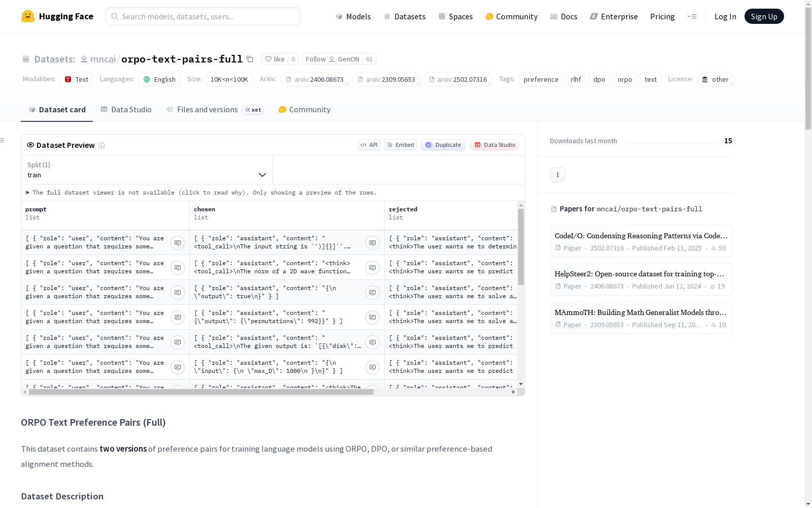The height and width of the screenshot is (508, 812).
Task: Expand the viewer not available message
Action: 201,193
